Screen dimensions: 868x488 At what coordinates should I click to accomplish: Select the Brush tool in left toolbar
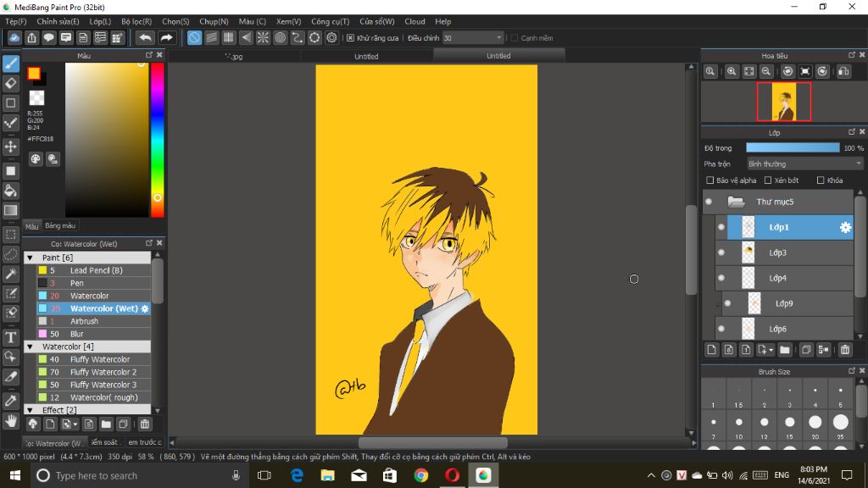coord(10,63)
